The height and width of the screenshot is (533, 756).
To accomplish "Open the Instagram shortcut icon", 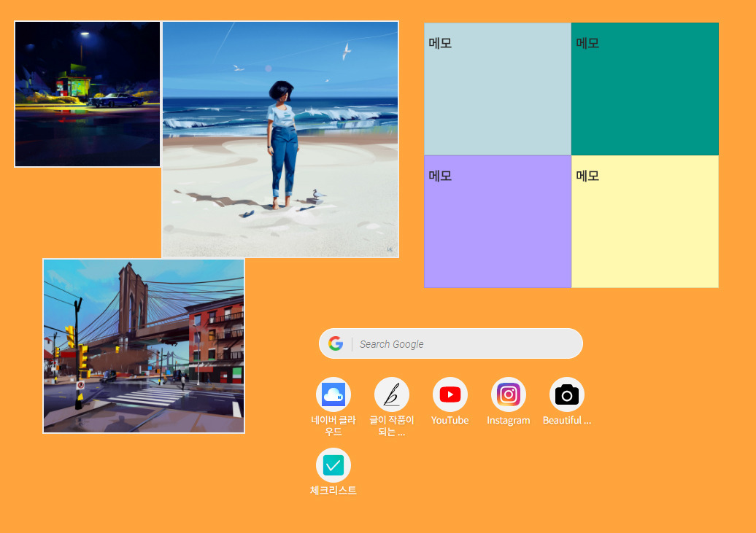I will (x=509, y=394).
